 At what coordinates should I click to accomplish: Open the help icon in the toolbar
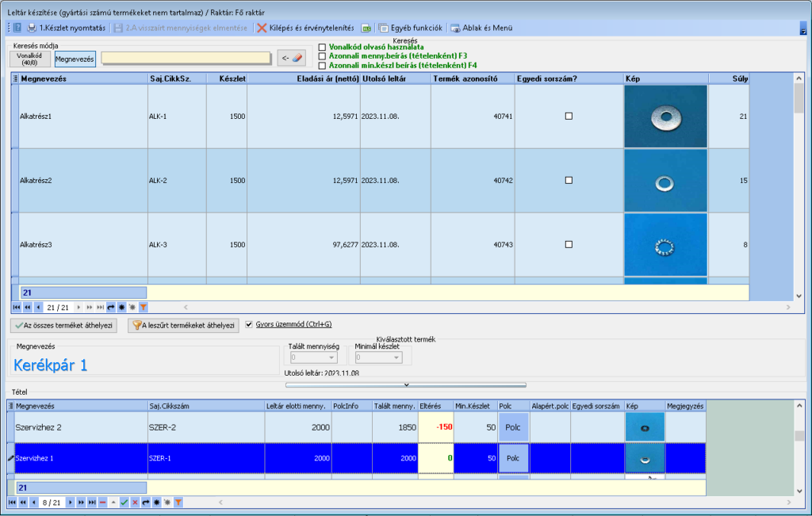(x=17, y=28)
